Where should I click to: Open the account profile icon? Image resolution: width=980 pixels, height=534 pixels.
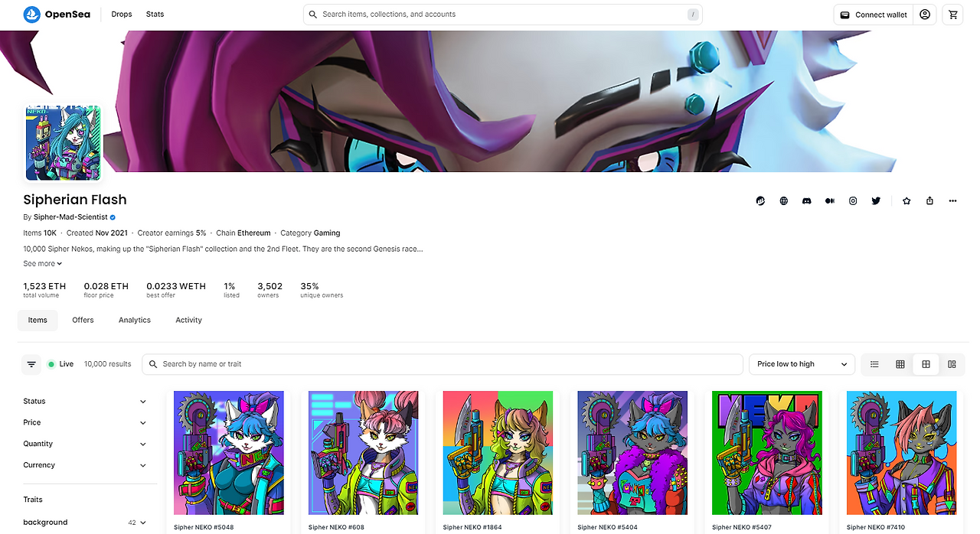[925, 15]
